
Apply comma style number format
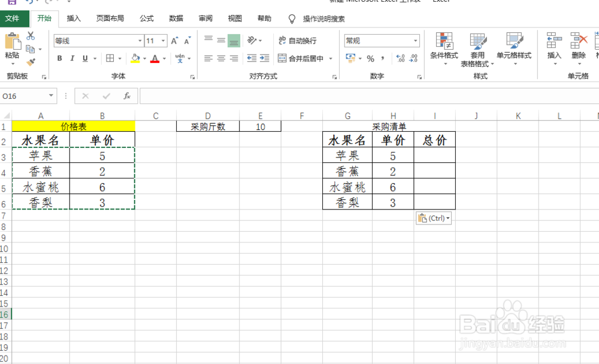[x=382, y=59]
